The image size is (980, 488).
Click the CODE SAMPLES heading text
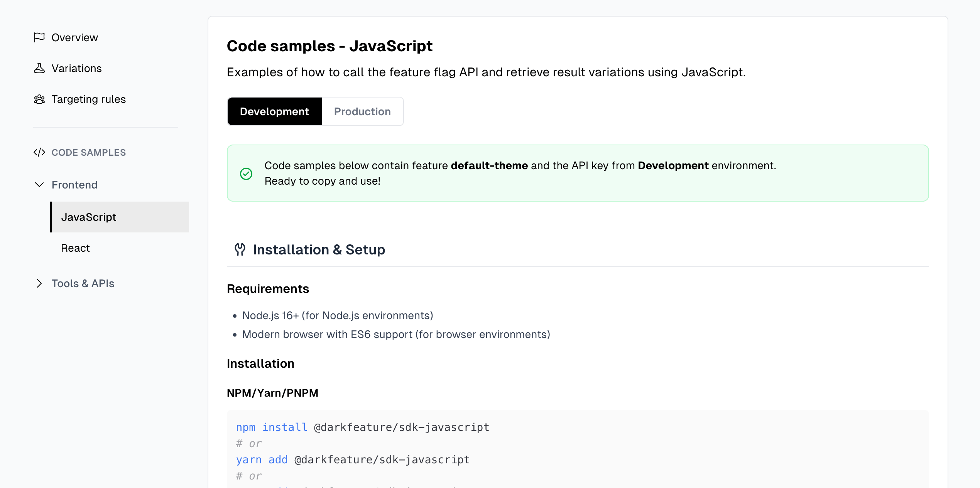click(89, 152)
